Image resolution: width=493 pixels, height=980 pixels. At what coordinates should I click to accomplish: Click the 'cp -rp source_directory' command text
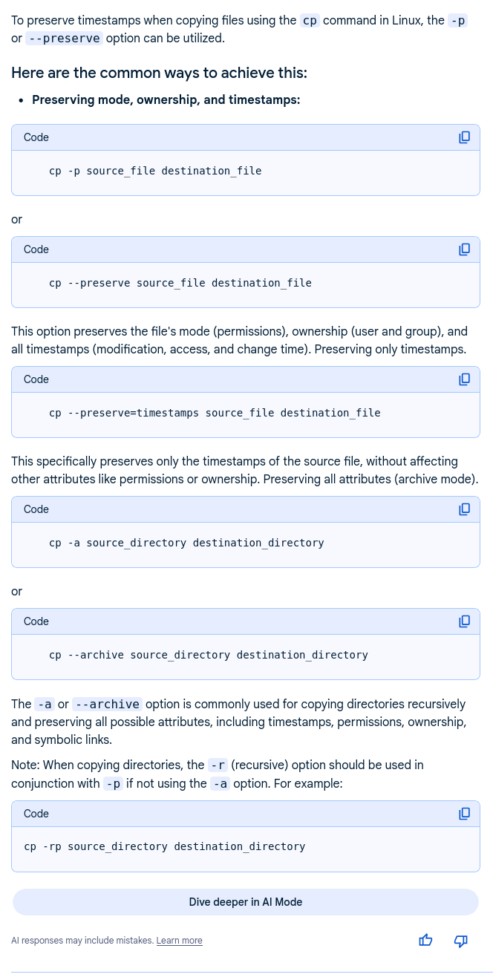165,846
